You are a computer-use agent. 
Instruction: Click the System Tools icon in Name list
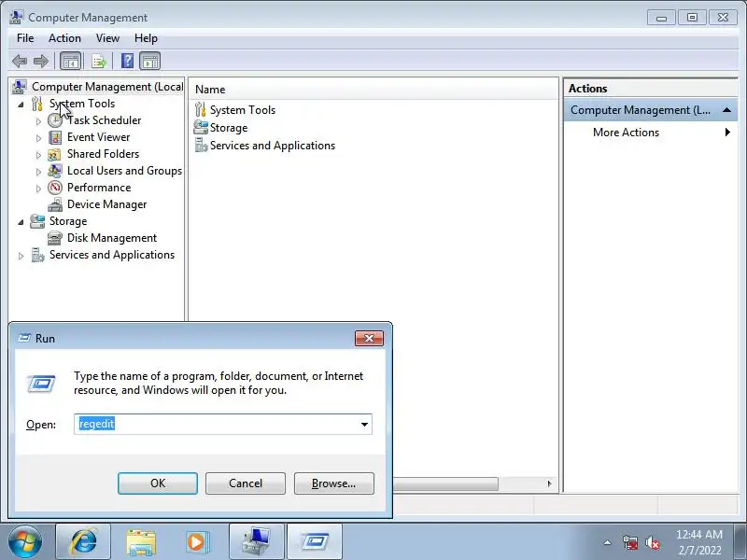201,110
